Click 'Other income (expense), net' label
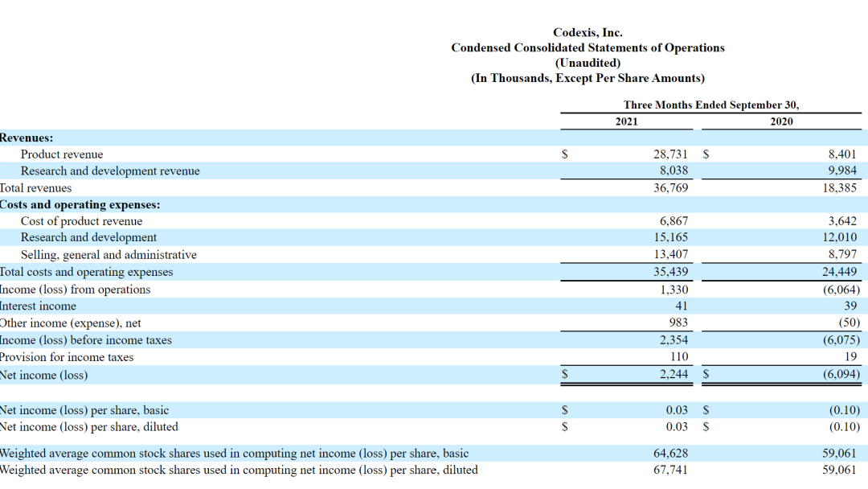 click(70, 323)
